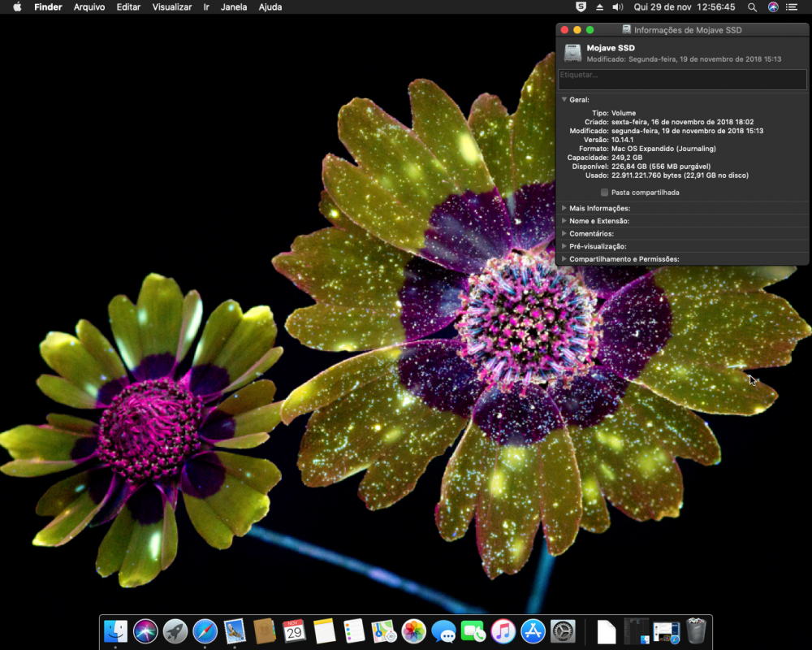The width and height of the screenshot is (812, 650).
Task: Open the Ir menu
Action: [206, 7]
